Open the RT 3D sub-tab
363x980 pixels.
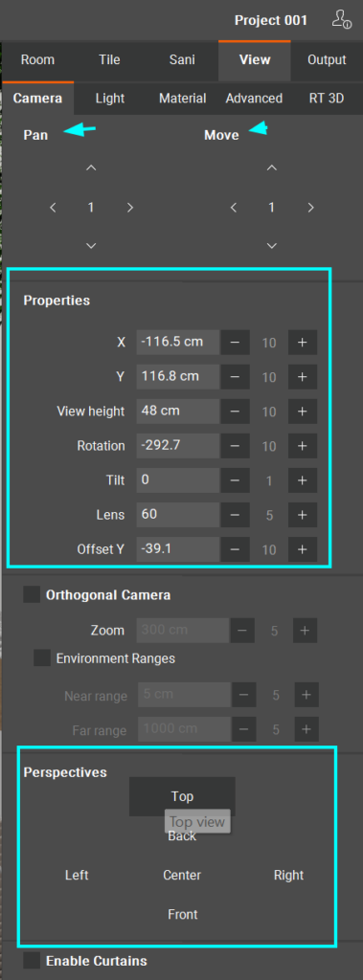tap(327, 99)
